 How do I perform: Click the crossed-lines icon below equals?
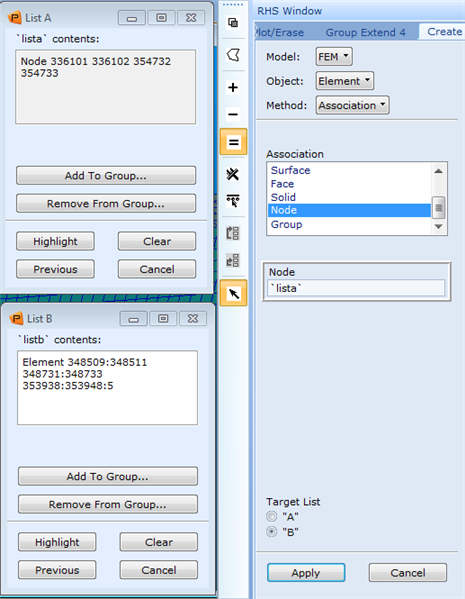click(233, 174)
